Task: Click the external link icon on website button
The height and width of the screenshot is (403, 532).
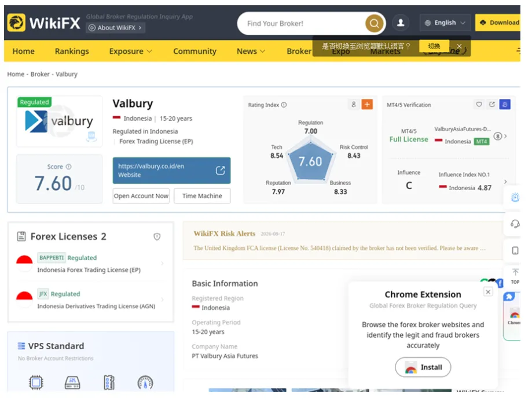Action: (x=220, y=170)
